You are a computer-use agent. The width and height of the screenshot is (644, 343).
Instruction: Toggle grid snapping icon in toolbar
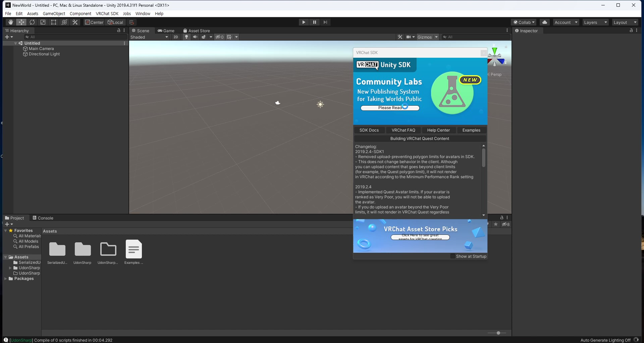tap(131, 22)
